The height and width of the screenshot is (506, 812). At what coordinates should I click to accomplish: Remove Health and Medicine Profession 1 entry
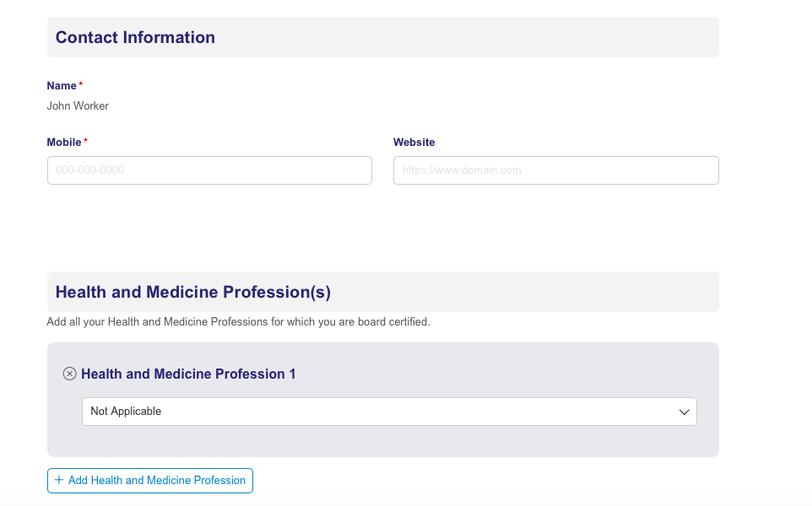coord(69,374)
